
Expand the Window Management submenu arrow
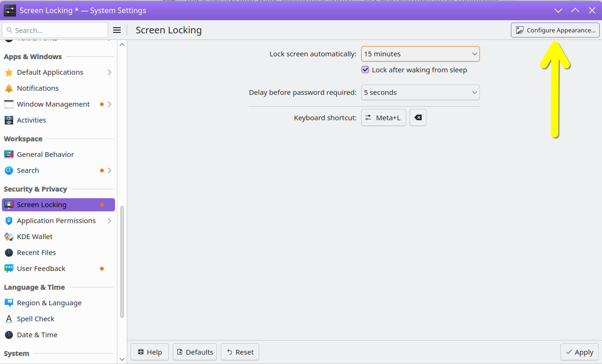(x=109, y=104)
